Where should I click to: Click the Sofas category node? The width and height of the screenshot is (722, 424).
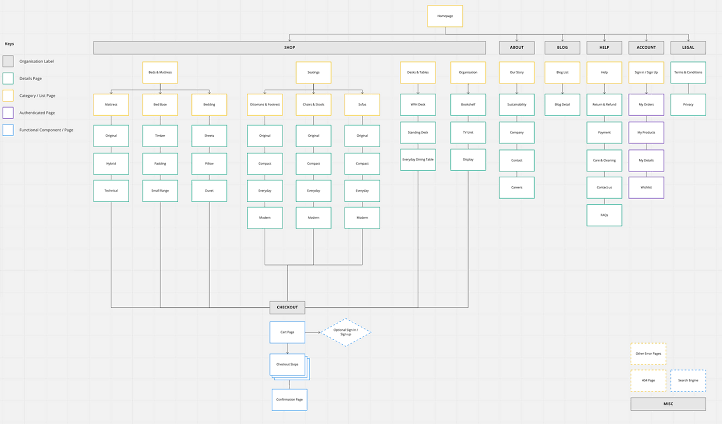coord(362,105)
